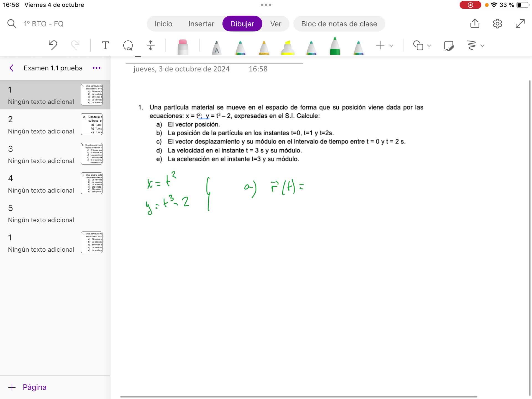Open the settings gear

tap(497, 24)
